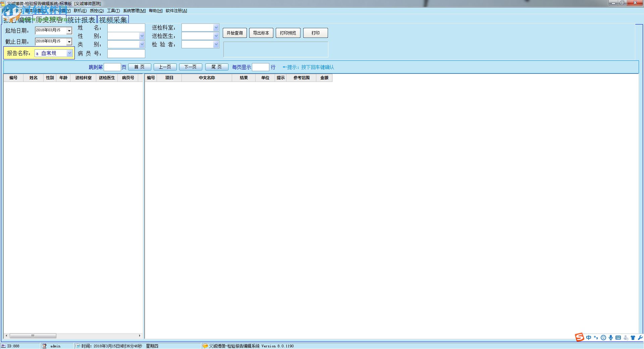Image resolution: width=644 pixels, height=349 pixels.
Task: Click the 中文名称 column header
Action: point(207,78)
